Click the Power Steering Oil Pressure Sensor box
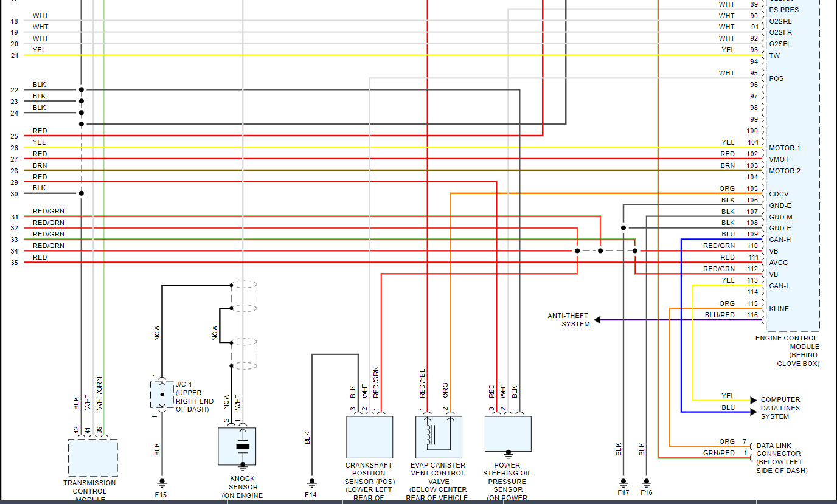 (x=508, y=434)
